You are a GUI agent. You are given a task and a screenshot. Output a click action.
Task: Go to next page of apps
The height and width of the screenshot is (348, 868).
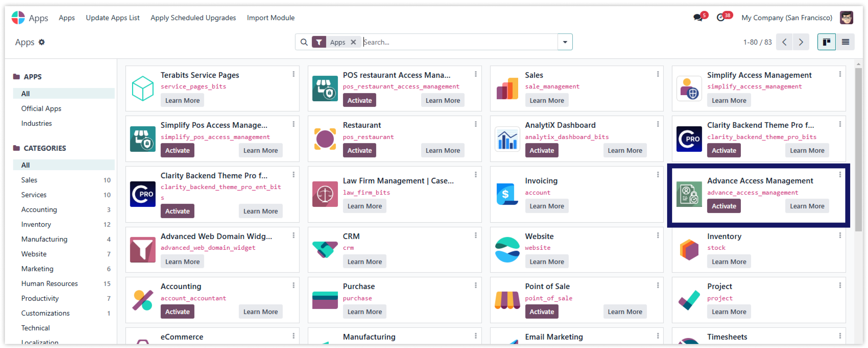(x=801, y=42)
